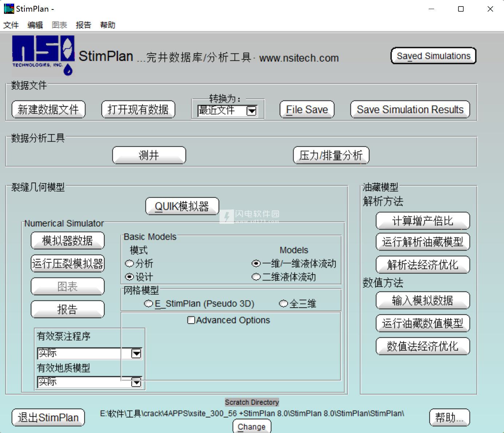The image size is (504, 433).
Task: Open 压力/排量分析 tool
Action: click(x=331, y=155)
